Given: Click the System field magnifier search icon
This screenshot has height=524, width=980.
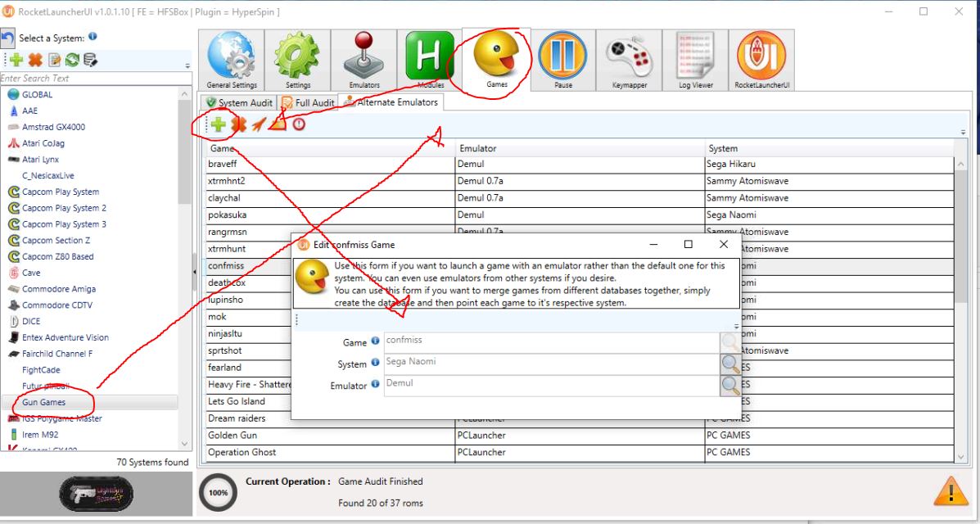Looking at the screenshot, I should click(x=730, y=364).
